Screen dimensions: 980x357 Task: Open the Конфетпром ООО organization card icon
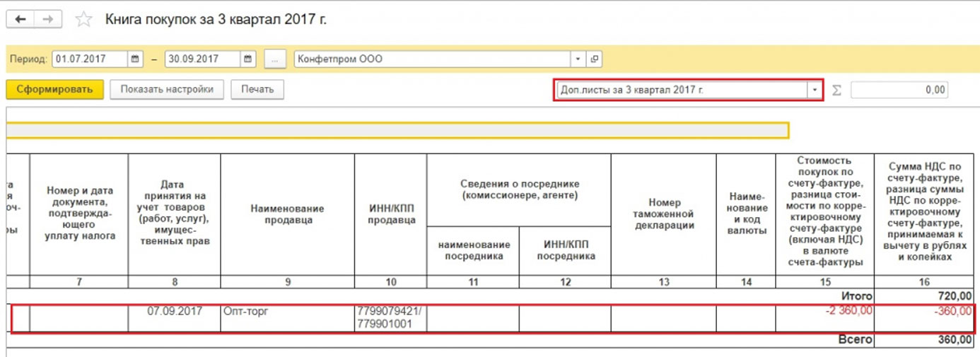point(595,59)
